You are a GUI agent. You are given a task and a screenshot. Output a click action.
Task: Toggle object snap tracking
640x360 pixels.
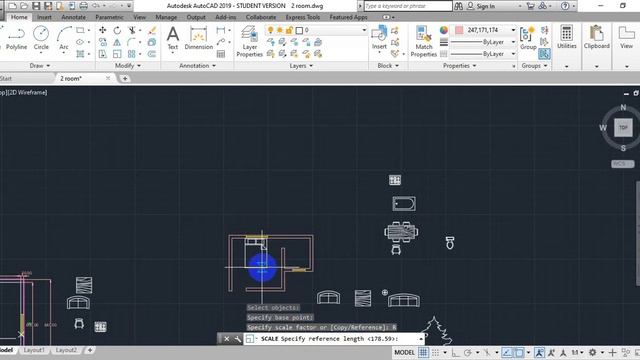(x=507, y=352)
